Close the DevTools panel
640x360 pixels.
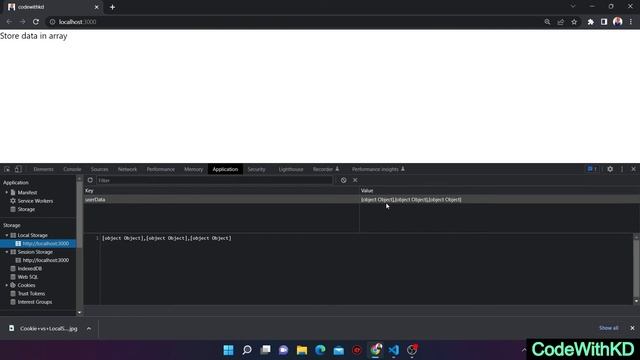tap(633, 169)
